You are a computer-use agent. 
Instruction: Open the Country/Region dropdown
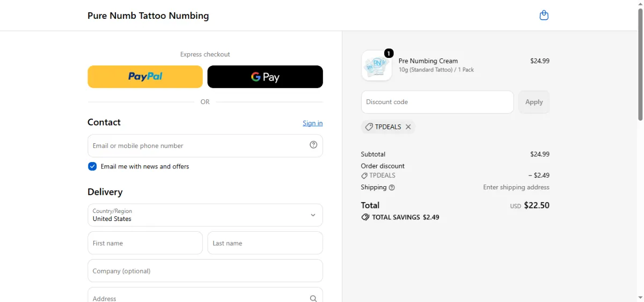tap(205, 215)
